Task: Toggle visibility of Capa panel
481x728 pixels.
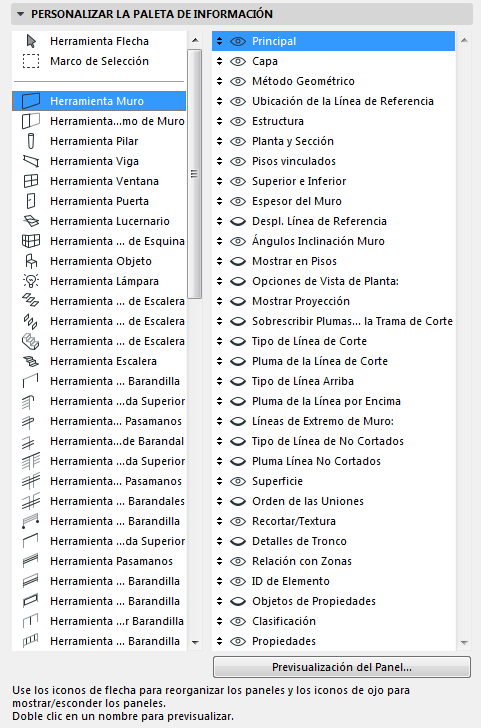Action: coord(238,61)
